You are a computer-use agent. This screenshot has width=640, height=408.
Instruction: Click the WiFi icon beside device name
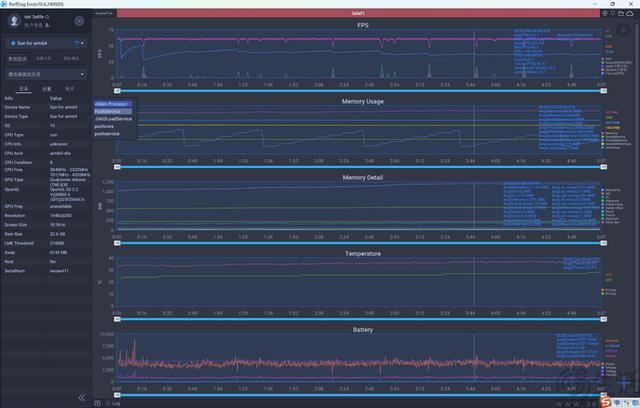pyautogui.click(x=78, y=43)
